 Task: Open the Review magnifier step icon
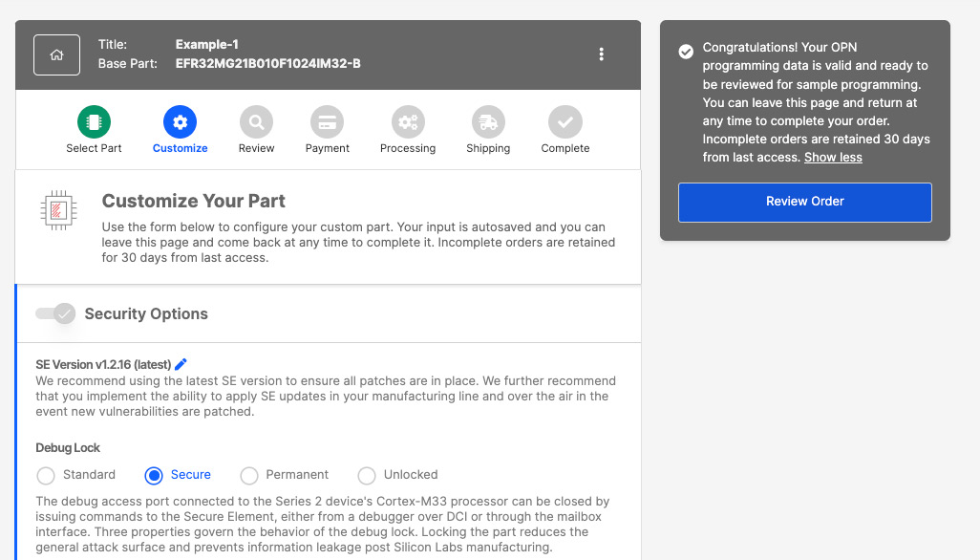[256, 122]
